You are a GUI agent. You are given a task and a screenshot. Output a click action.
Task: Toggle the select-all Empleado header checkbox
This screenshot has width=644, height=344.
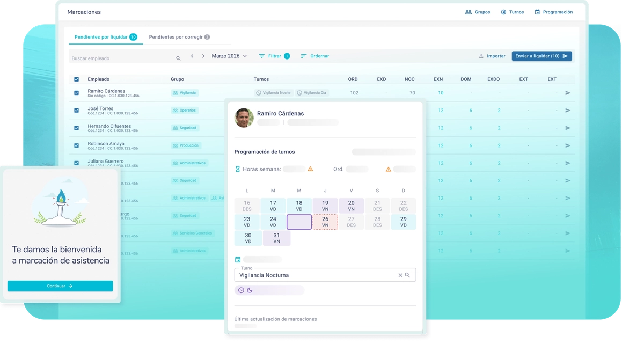(76, 79)
